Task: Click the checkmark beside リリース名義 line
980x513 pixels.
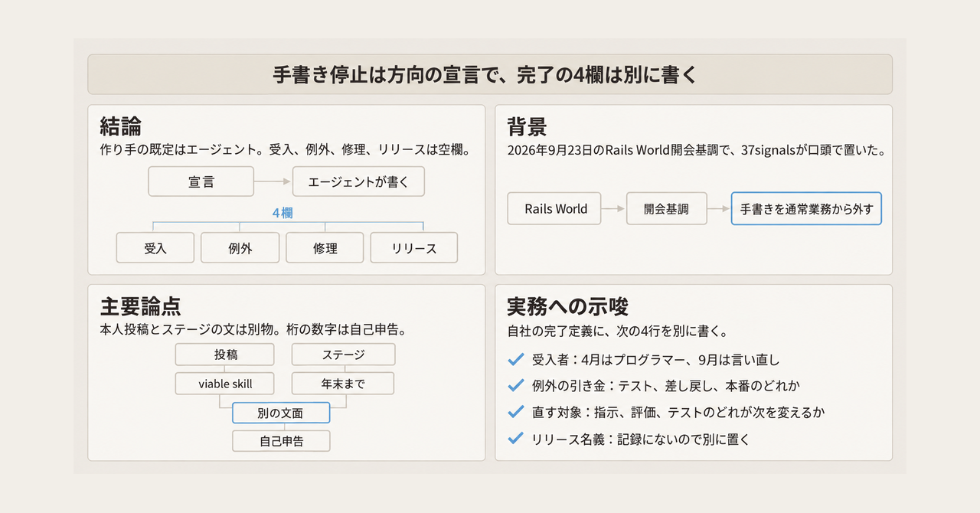Action: [x=515, y=439]
